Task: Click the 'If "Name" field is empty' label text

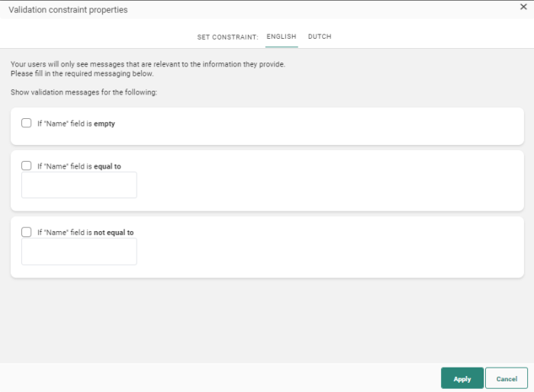Action: point(76,124)
